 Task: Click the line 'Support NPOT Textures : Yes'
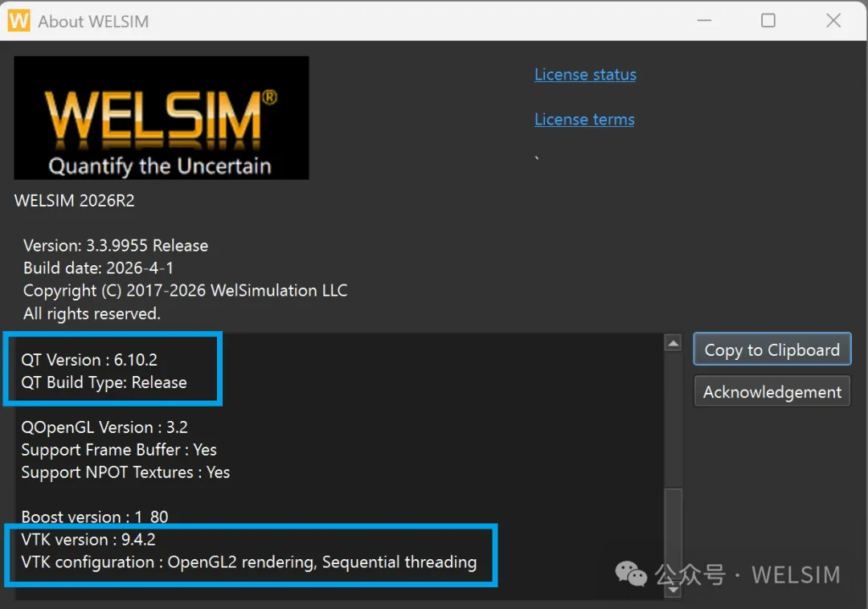coord(125,472)
